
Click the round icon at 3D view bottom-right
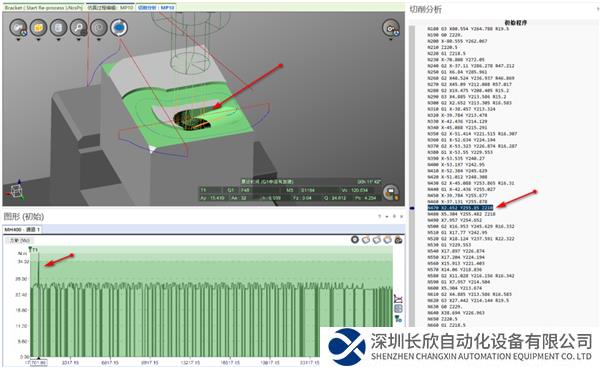(x=391, y=192)
